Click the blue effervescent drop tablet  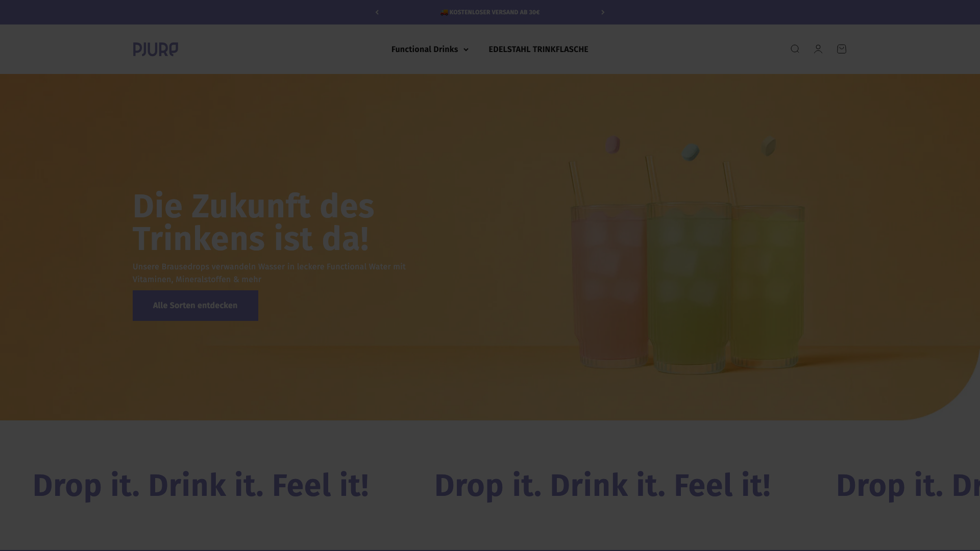click(691, 152)
